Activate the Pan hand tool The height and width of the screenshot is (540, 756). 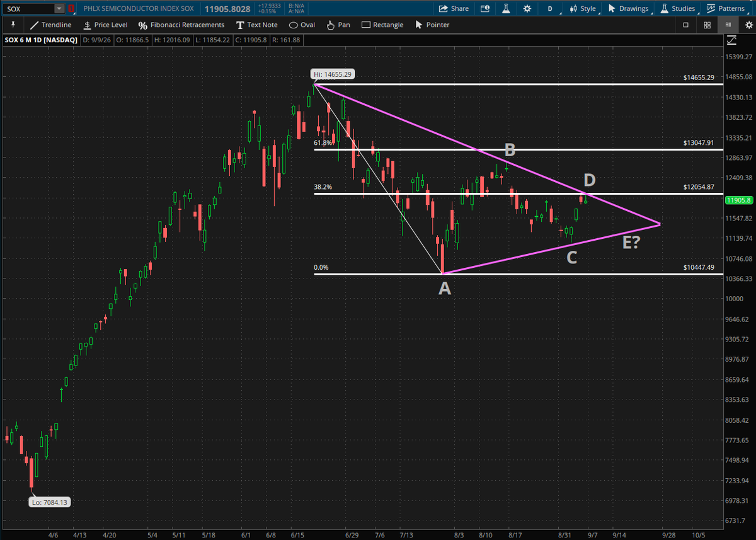(338, 25)
